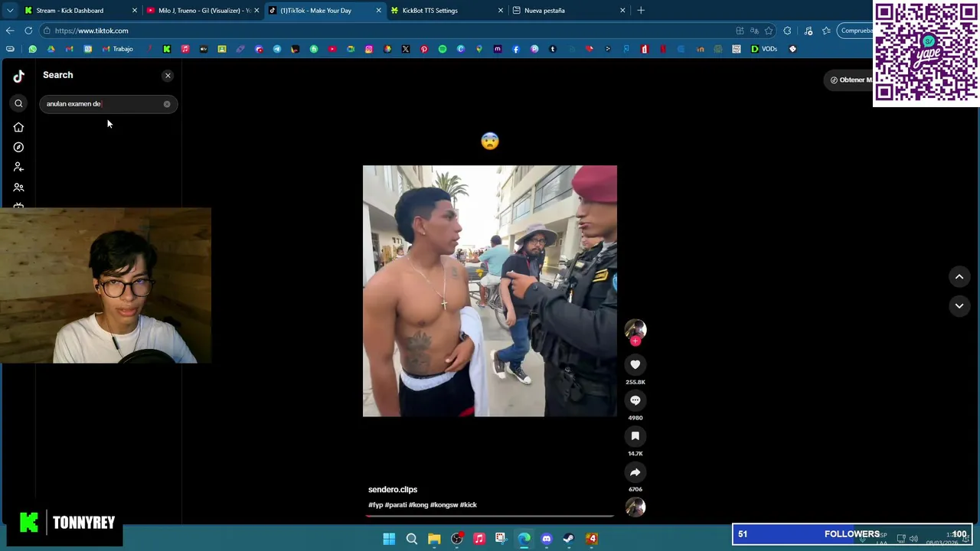
Task: Open Windows Start menu
Action: (389, 539)
